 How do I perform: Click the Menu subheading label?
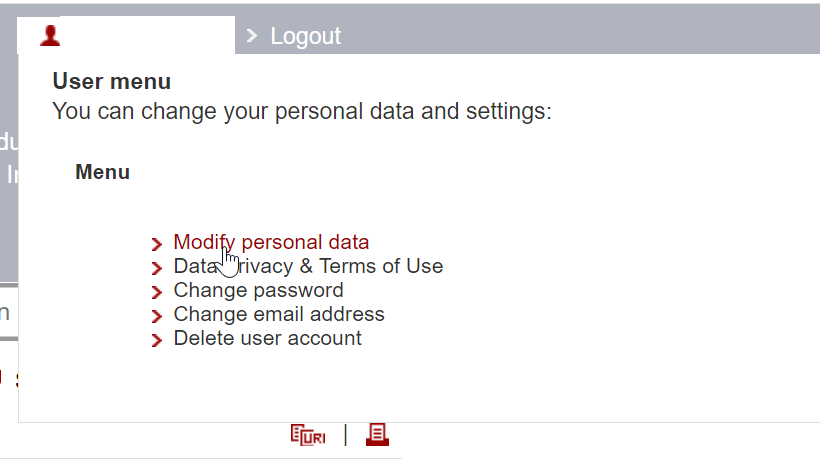[x=102, y=172]
